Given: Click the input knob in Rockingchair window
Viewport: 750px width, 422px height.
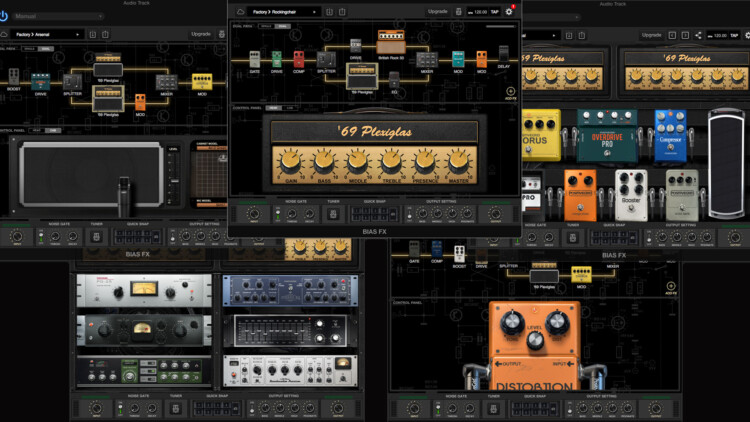Looking at the screenshot, I should [x=254, y=214].
